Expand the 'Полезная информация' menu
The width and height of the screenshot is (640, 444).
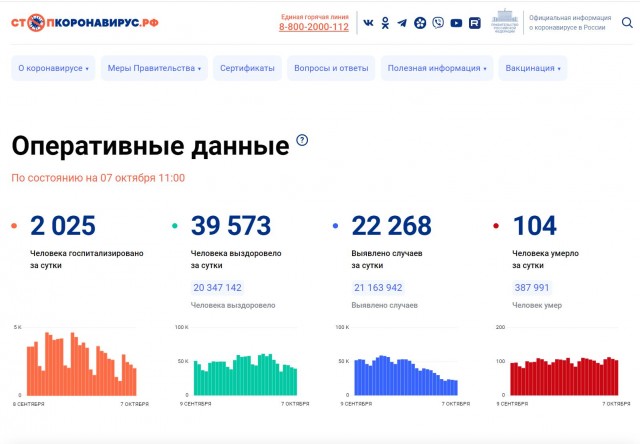click(437, 68)
